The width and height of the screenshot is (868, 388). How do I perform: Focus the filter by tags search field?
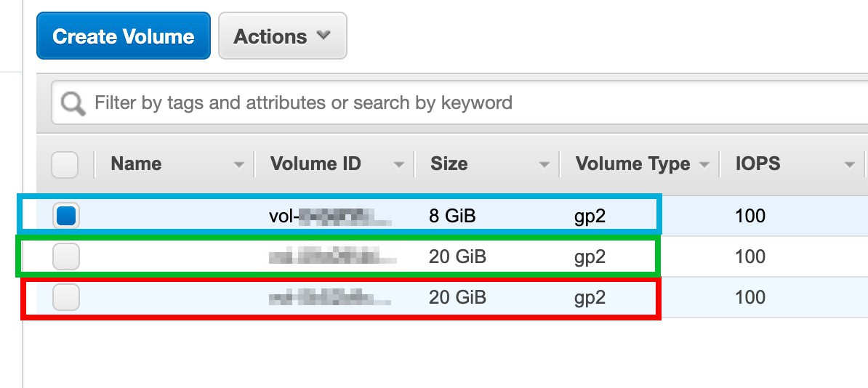coord(459,103)
